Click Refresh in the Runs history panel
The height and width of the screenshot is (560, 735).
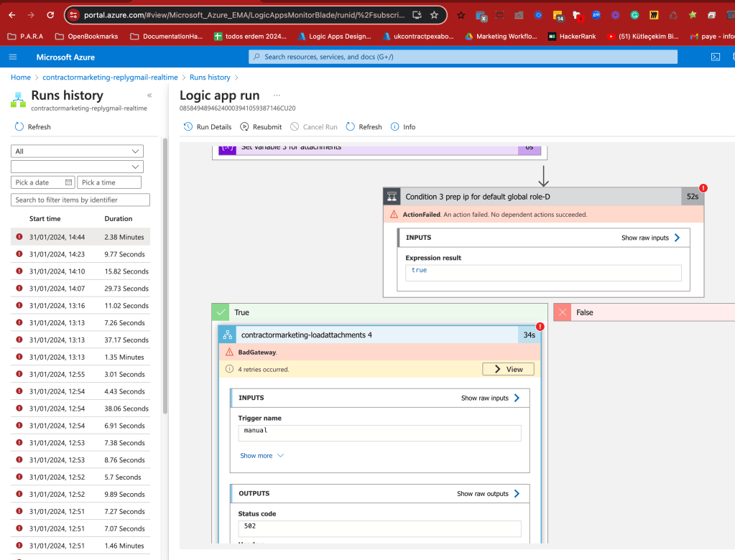point(33,127)
